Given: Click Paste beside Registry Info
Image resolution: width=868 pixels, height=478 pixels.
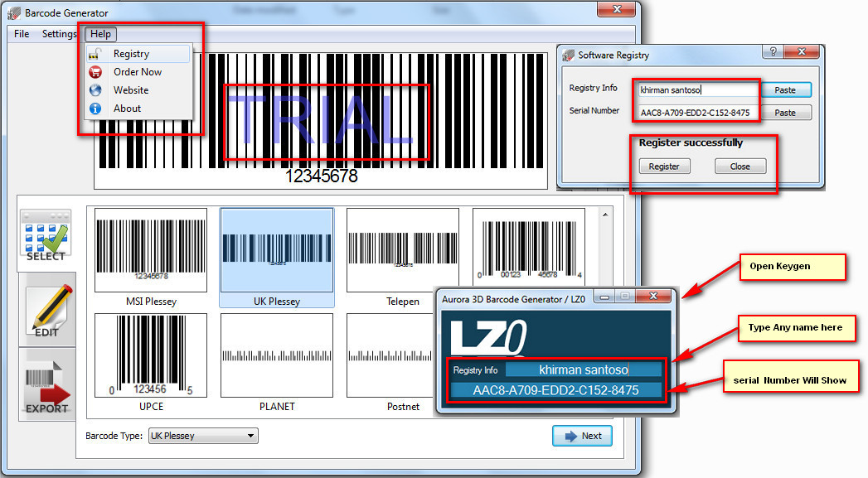Looking at the screenshot, I should [x=785, y=89].
